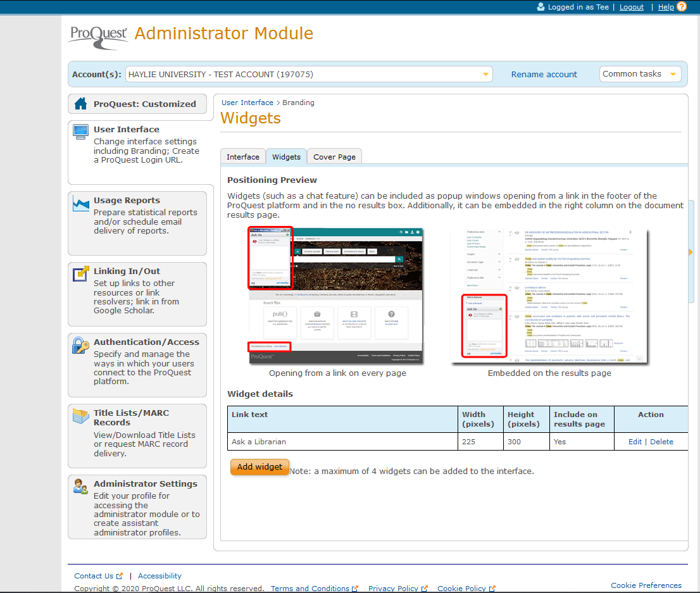This screenshot has width=700, height=593.
Task: Open the Linking In/Out section
Action: pyautogui.click(x=137, y=294)
